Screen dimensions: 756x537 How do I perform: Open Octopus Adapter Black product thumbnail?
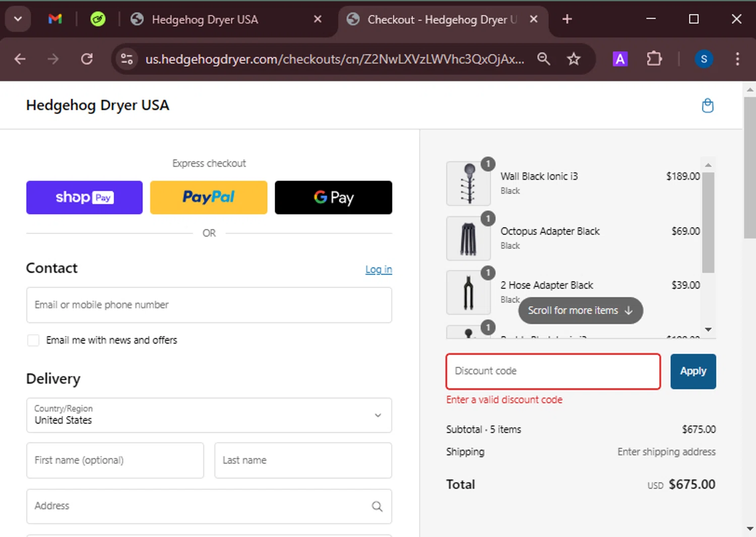469,238
